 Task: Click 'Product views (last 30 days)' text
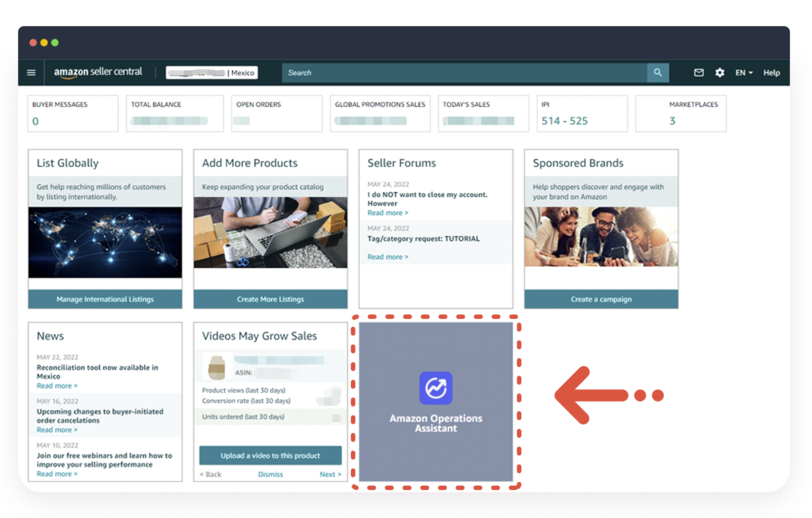click(244, 390)
